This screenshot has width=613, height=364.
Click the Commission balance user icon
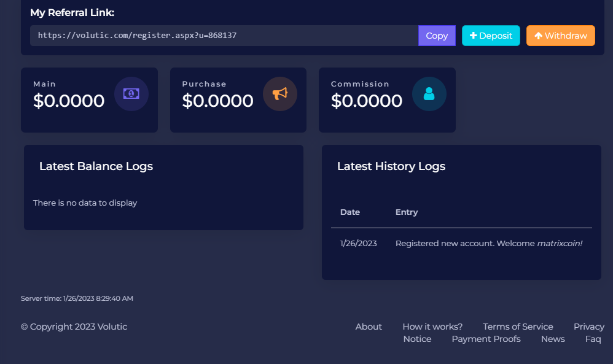pos(429,94)
